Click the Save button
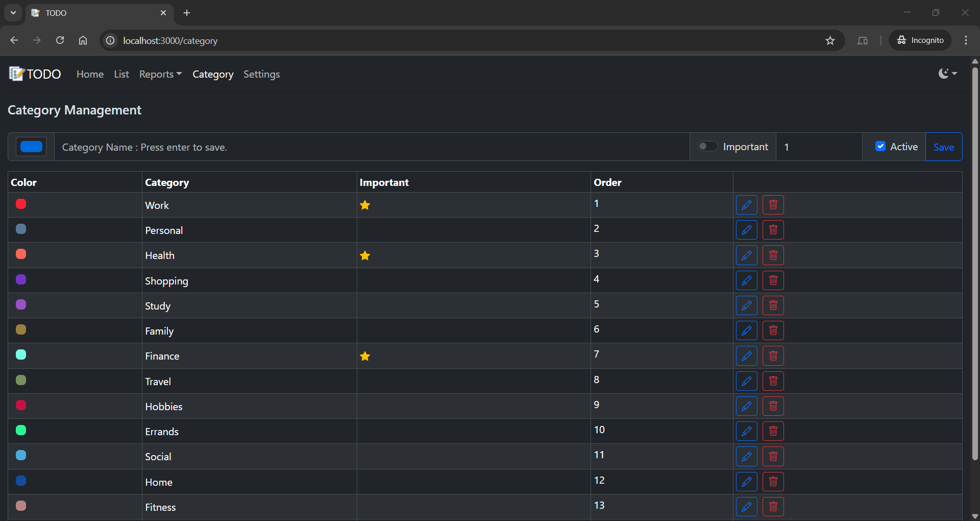Screen dimensions: 980x521 (943, 147)
